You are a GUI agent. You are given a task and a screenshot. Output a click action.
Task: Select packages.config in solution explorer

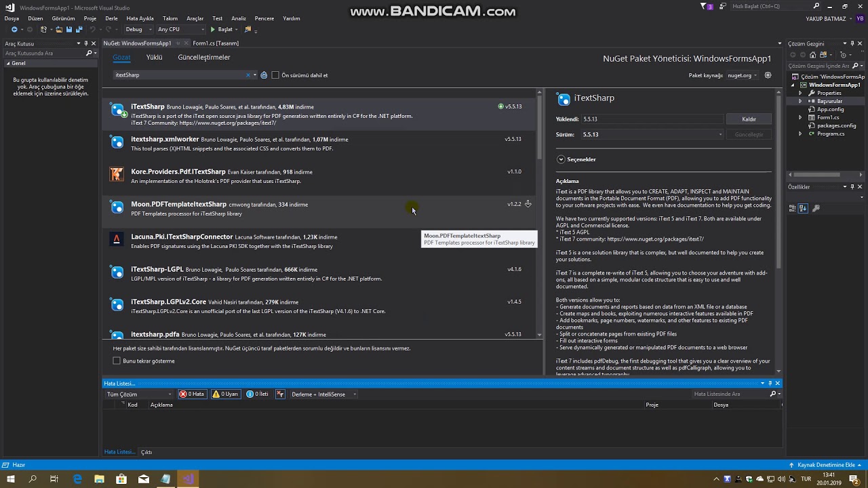click(836, 125)
